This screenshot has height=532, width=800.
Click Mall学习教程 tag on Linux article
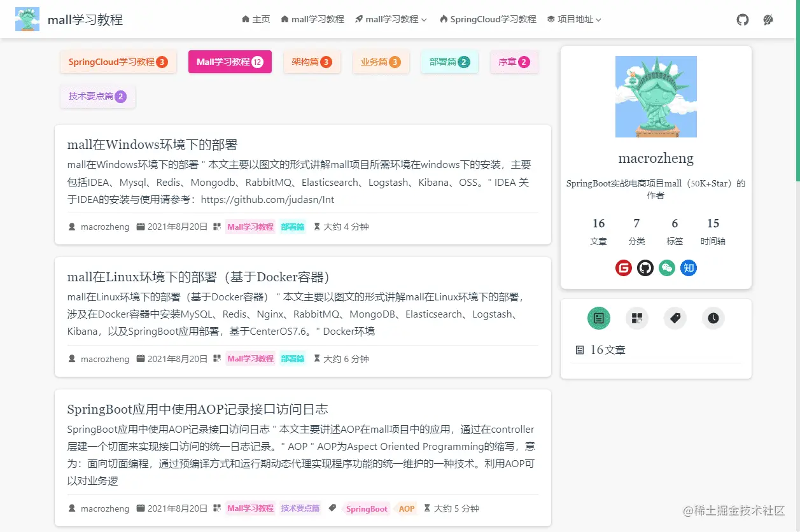pos(250,359)
